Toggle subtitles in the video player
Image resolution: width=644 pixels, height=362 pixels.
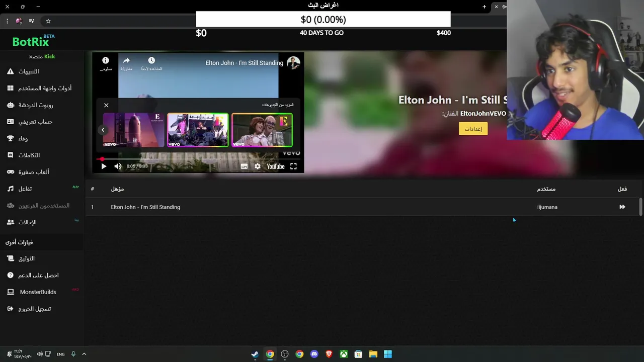[244, 166]
